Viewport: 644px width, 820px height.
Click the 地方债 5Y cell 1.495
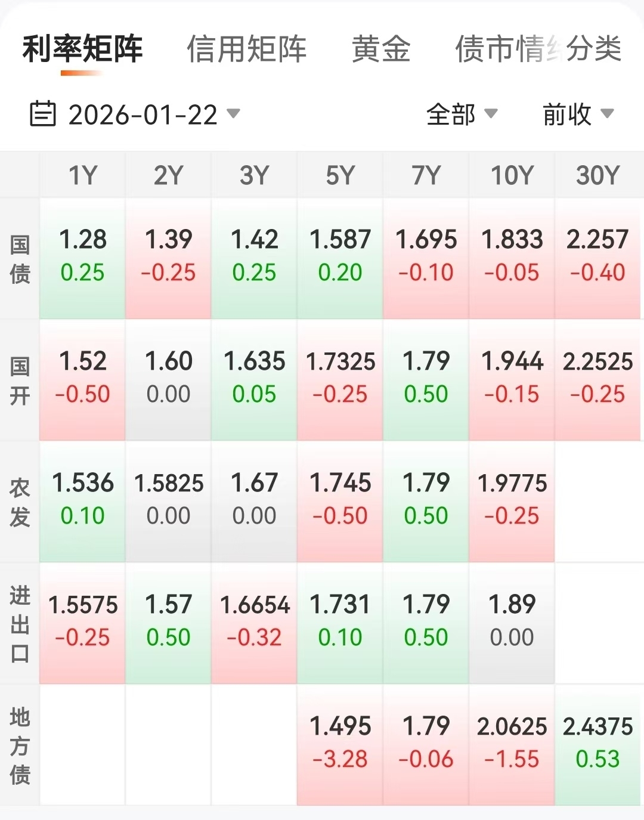340,743
